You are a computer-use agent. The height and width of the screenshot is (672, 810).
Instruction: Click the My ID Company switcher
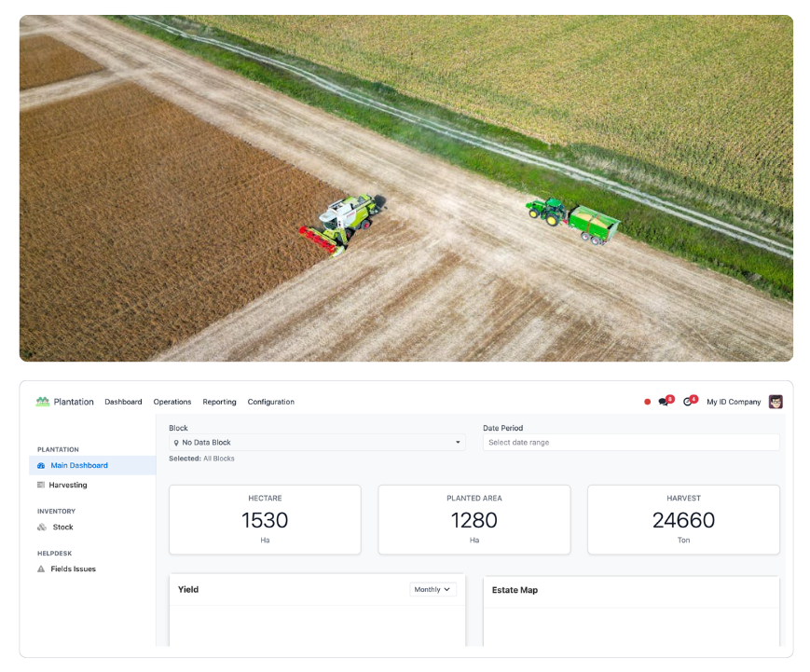click(734, 402)
